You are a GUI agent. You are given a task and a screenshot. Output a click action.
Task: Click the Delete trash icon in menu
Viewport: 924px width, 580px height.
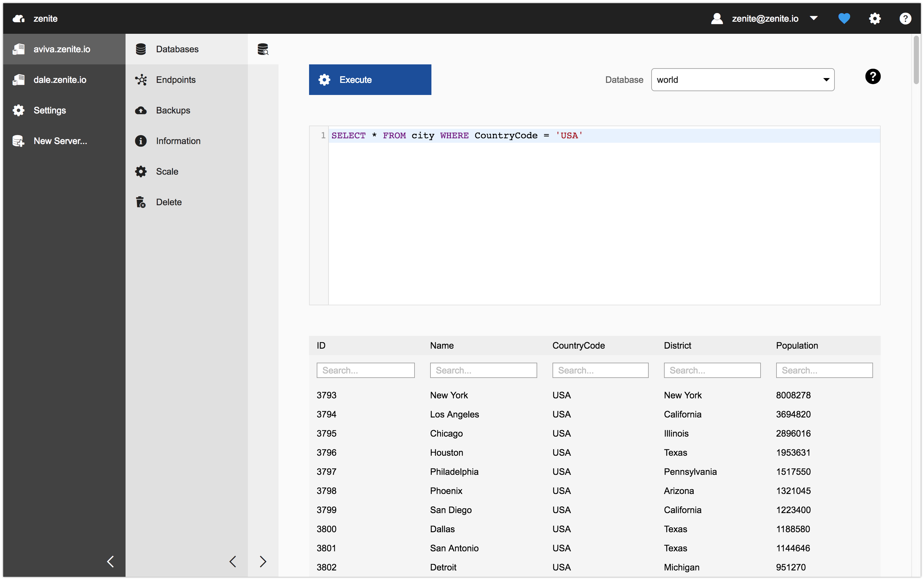click(141, 202)
